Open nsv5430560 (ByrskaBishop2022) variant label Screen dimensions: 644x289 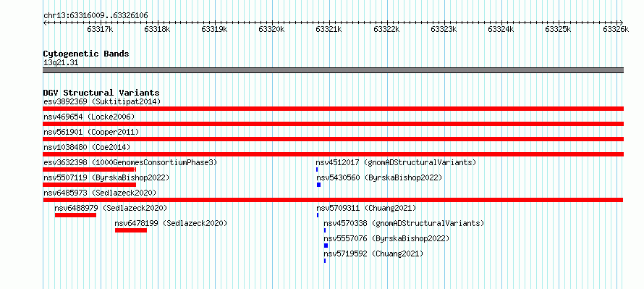point(379,177)
